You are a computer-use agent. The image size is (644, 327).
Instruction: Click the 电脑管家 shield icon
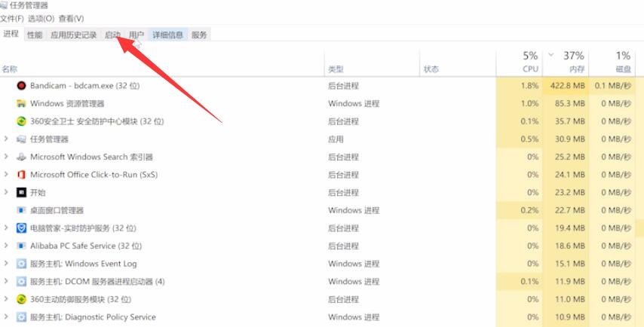pos(21,228)
